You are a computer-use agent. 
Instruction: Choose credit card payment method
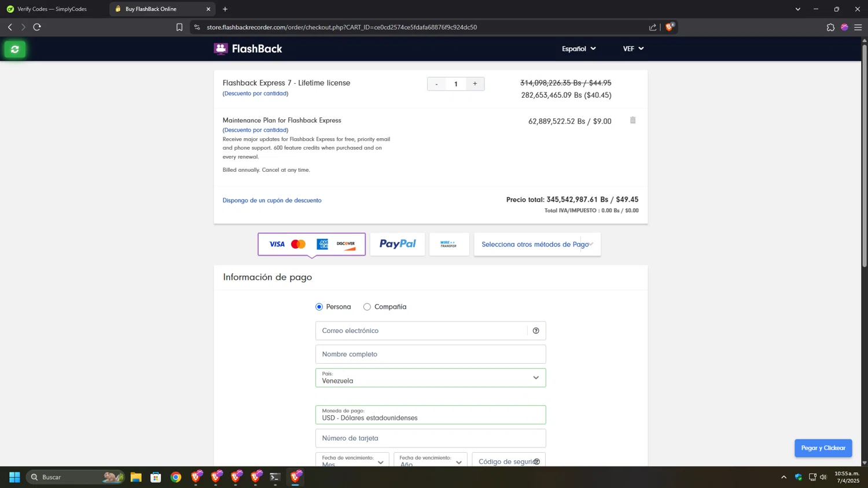click(x=311, y=244)
